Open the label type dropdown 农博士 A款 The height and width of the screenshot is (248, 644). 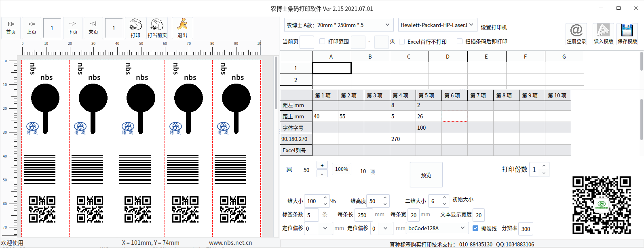(x=339, y=25)
